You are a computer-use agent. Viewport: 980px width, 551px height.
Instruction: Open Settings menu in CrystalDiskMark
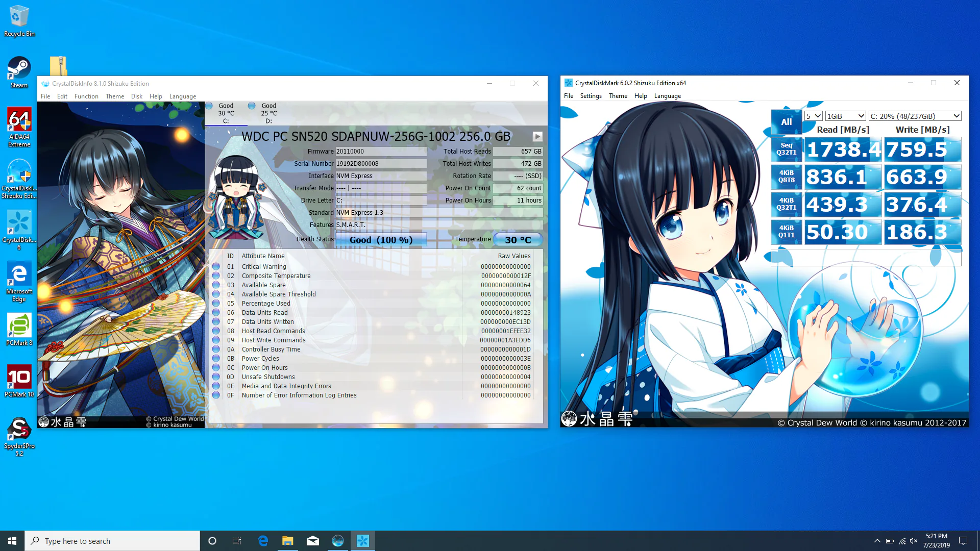point(591,96)
